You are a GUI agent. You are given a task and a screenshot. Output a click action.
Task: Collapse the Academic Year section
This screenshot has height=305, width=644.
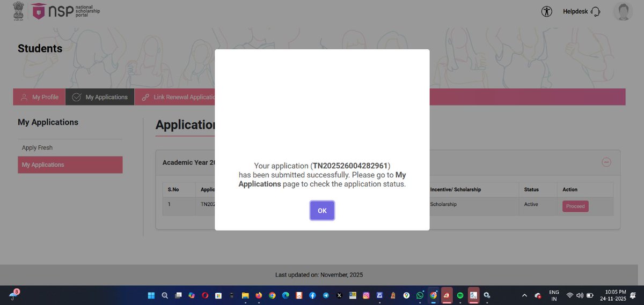point(606,162)
